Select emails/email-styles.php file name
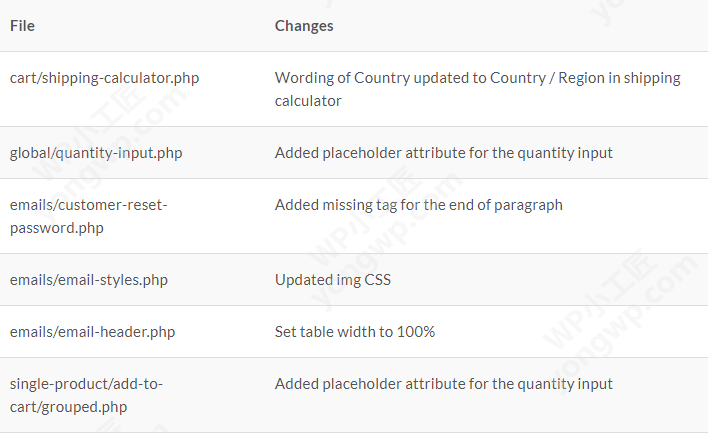The height and width of the screenshot is (433, 708). tap(89, 280)
